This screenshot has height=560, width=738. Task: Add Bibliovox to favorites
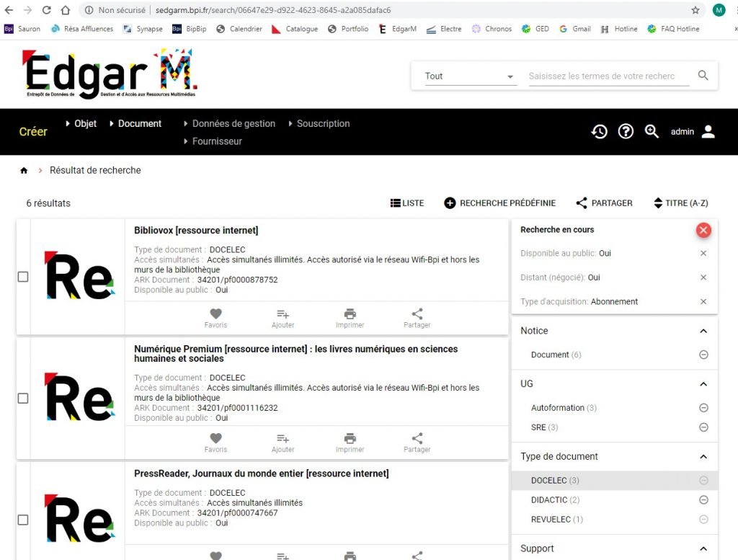tap(215, 318)
